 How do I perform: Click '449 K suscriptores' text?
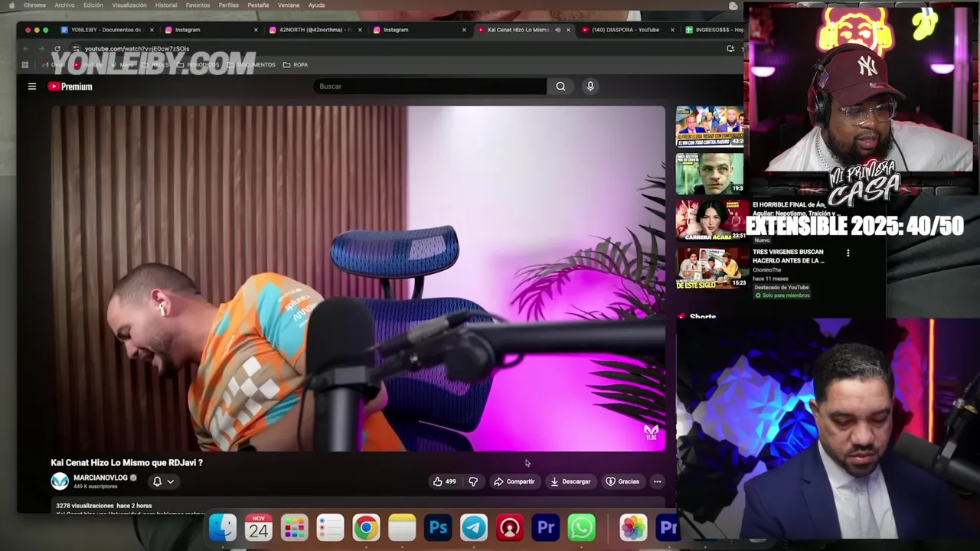96,487
